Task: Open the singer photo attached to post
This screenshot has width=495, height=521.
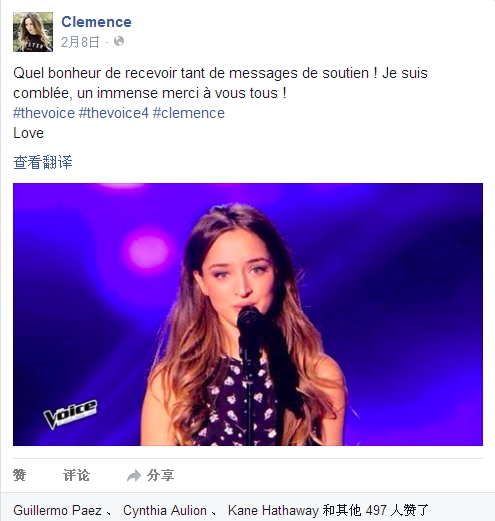Action: (x=248, y=314)
